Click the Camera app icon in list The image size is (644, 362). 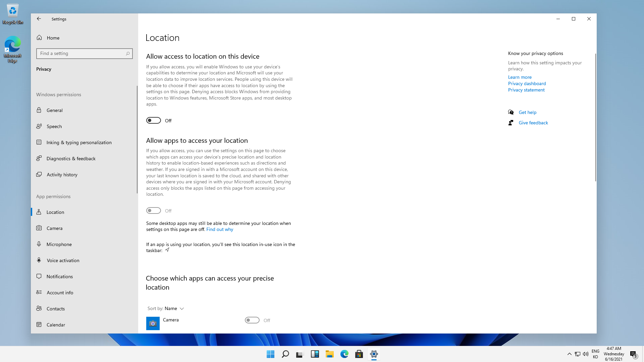153,323
